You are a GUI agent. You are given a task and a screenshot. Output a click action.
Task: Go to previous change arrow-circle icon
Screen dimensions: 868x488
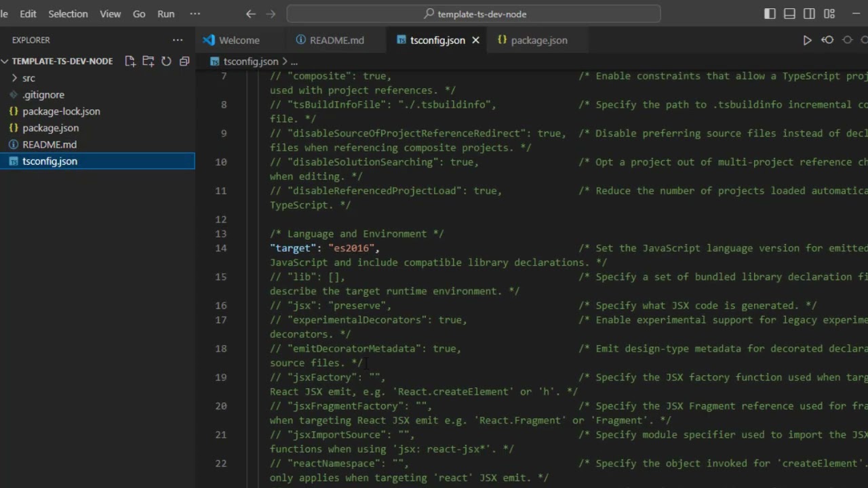[x=827, y=40]
